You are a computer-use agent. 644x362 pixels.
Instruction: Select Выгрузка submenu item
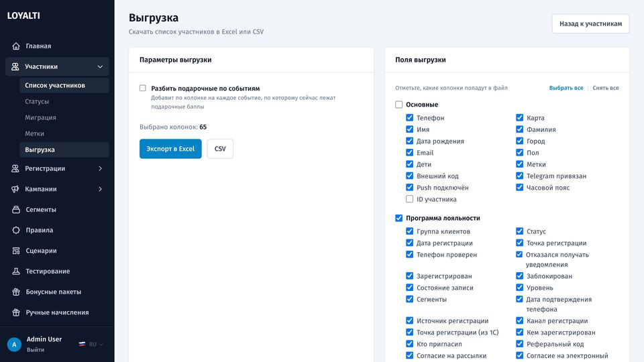coord(64,149)
